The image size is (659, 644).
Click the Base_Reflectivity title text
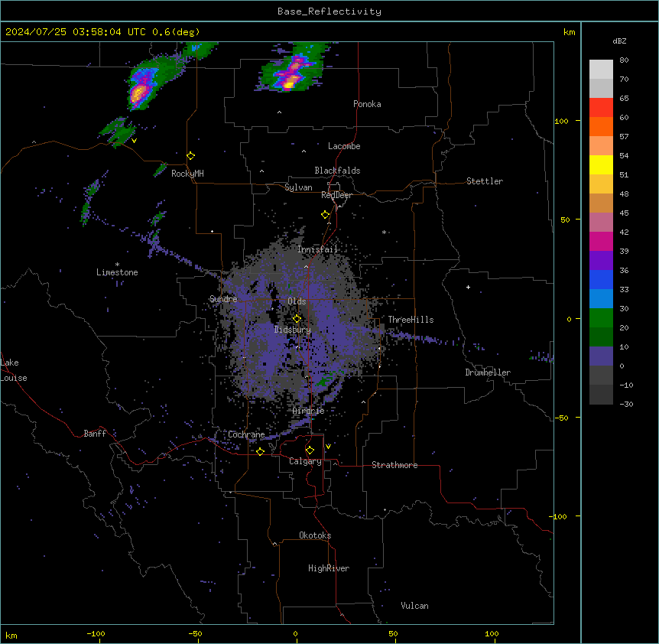(329, 11)
